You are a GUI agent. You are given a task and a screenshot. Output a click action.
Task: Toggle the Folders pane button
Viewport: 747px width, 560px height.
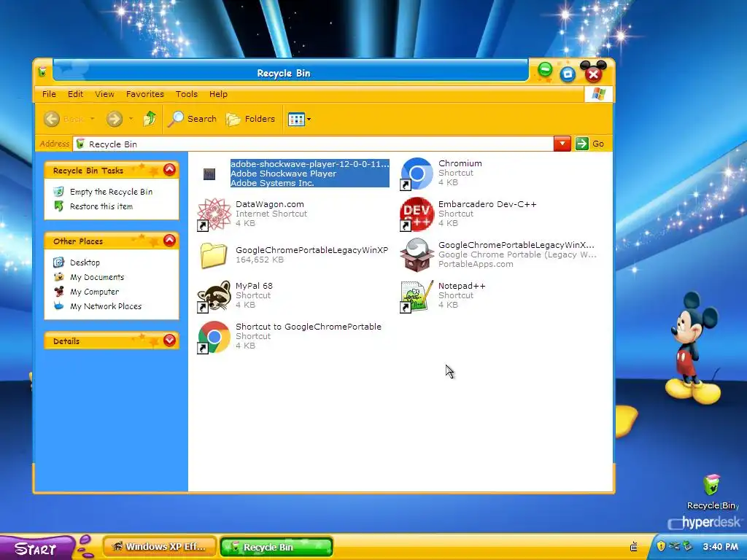[x=251, y=119]
